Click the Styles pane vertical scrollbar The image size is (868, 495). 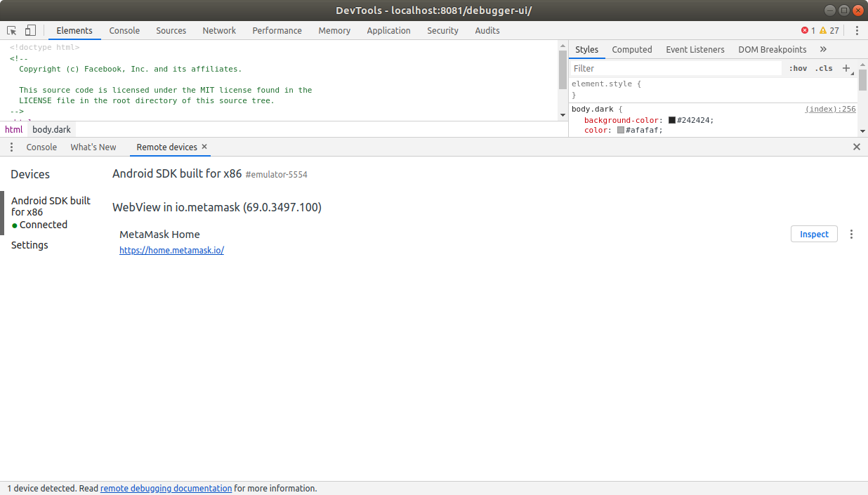tap(862, 80)
